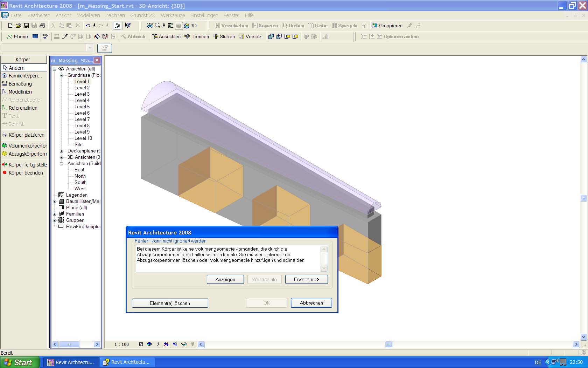Viewport: 588px width, 368px height.
Task: Collapse the Ansichten (Building) elevations node
Action: pyautogui.click(x=62, y=164)
